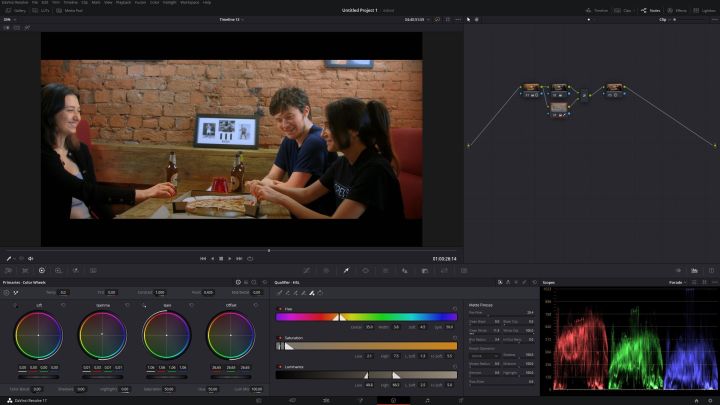Switch to the Color page icon at bottom
Viewport: 720px width, 405px height.
(393, 400)
